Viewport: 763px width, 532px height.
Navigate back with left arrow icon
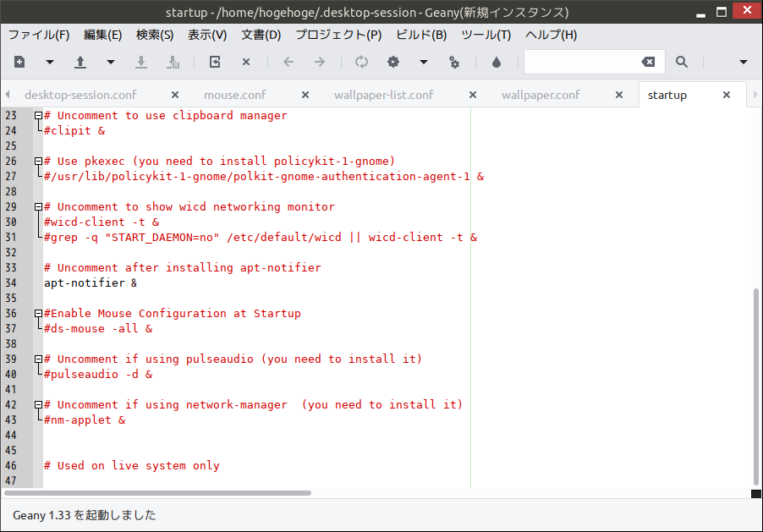288,62
